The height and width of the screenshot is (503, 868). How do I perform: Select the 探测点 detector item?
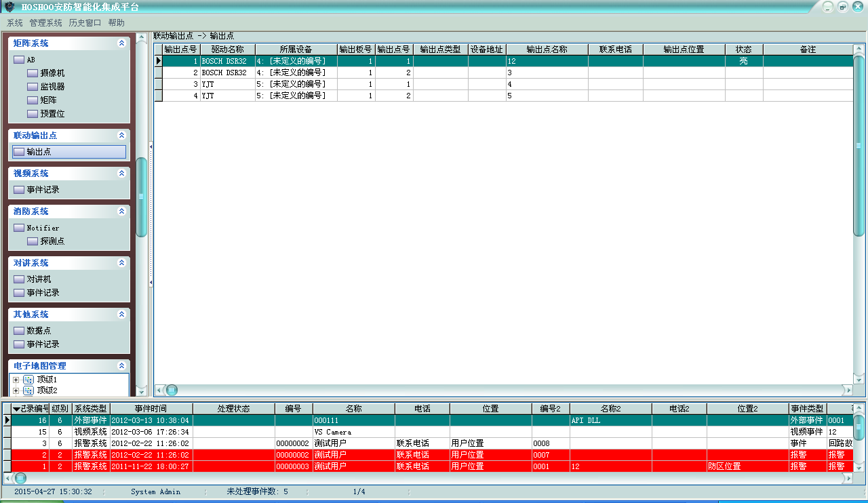coord(52,241)
